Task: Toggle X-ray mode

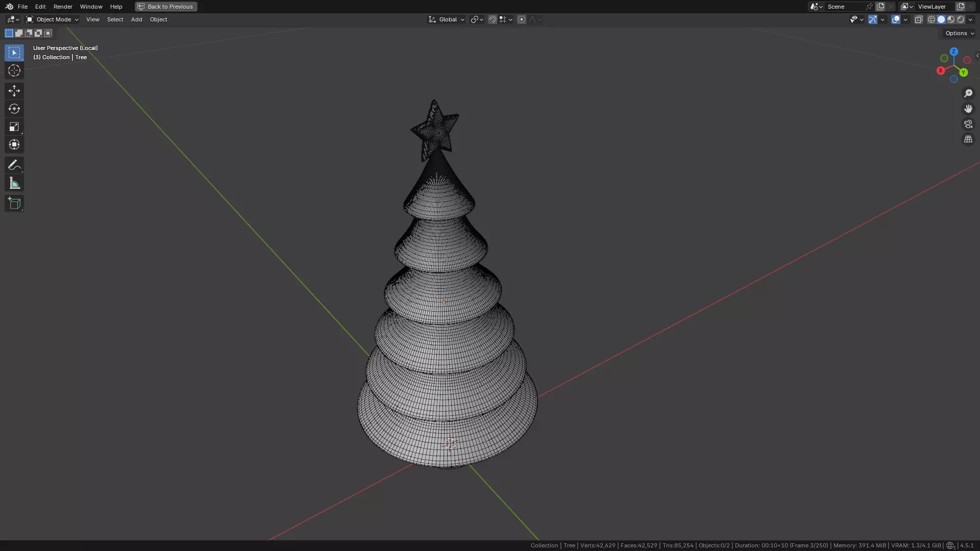Action: 919,19
